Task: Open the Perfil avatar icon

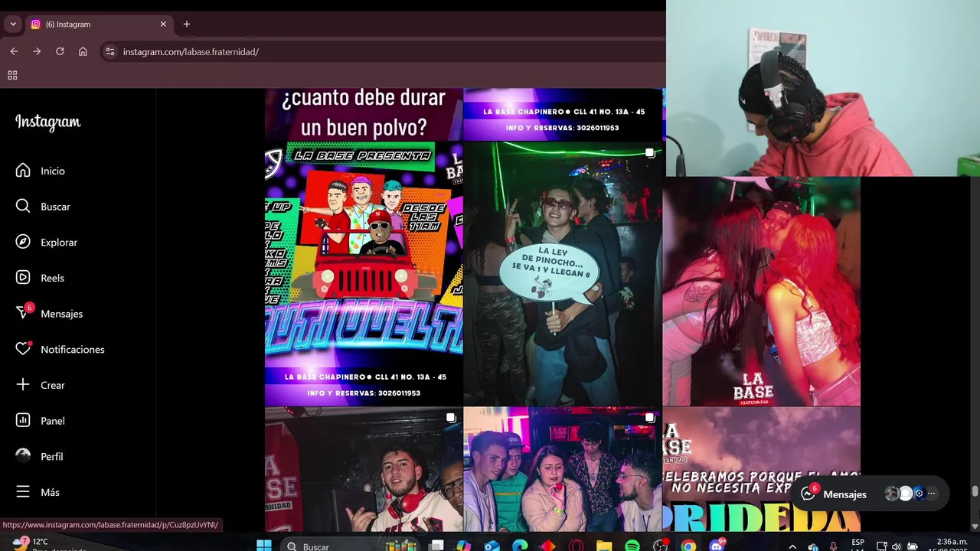Action: click(x=23, y=455)
